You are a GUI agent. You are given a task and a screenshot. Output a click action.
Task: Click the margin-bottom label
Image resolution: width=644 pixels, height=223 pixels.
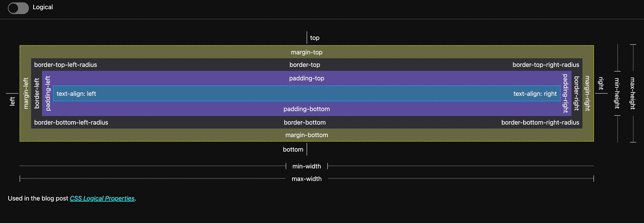pyautogui.click(x=306, y=135)
